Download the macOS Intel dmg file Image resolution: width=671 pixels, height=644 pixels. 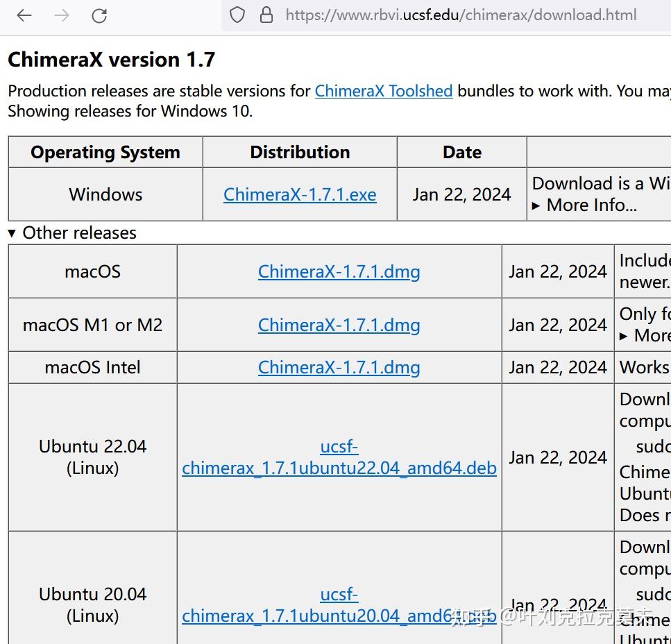click(x=339, y=367)
